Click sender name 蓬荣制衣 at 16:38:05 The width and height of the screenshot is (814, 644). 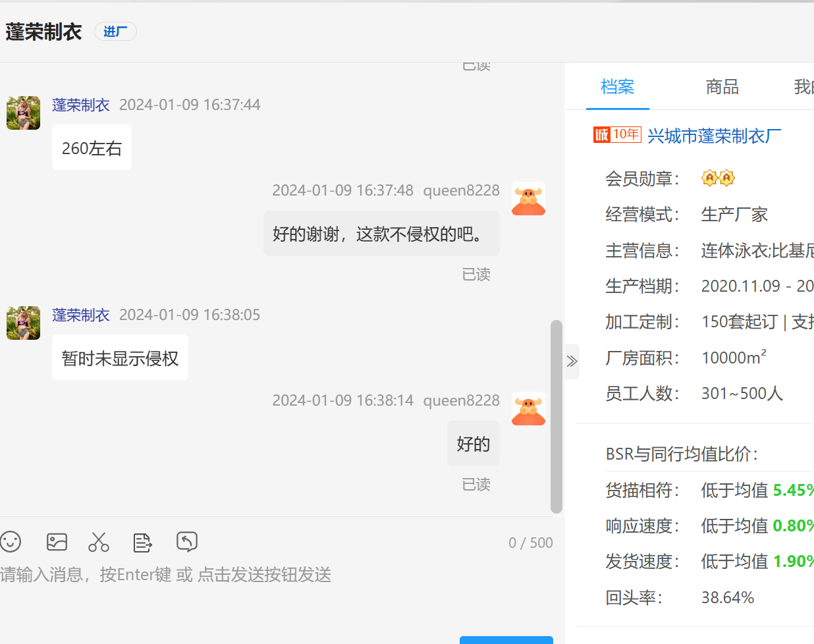(x=81, y=315)
